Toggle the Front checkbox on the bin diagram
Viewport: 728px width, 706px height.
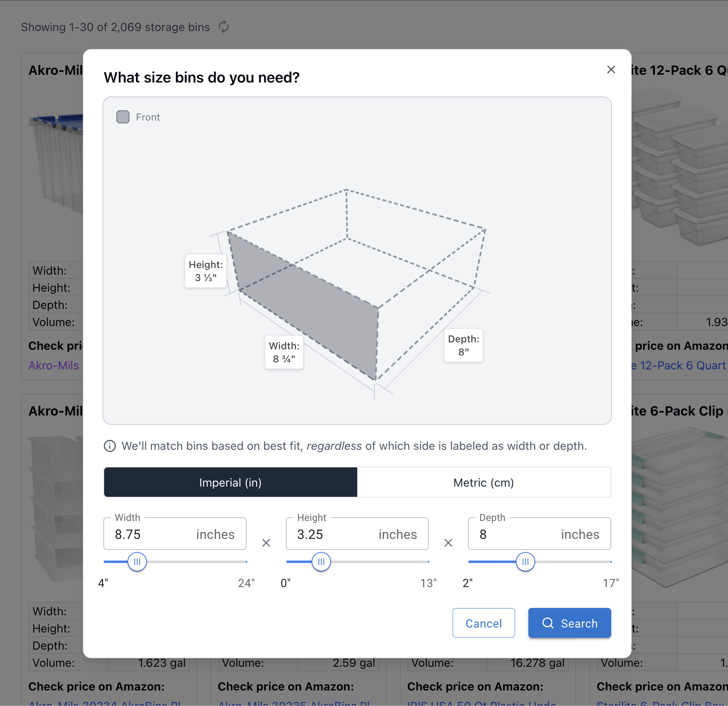tap(122, 117)
